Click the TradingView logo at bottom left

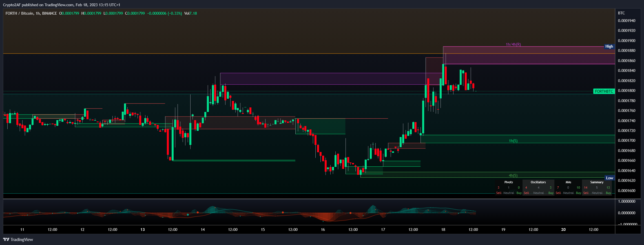(18, 240)
